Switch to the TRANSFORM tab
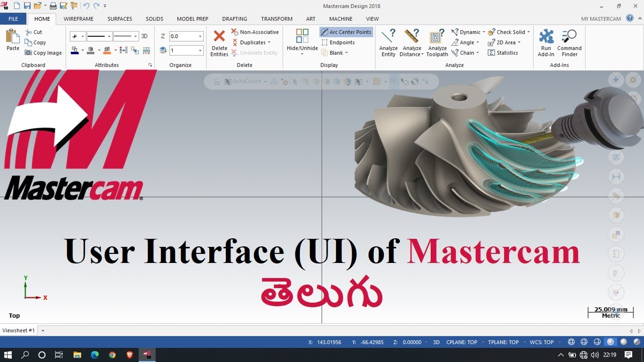The height and width of the screenshot is (362, 644). (277, 19)
